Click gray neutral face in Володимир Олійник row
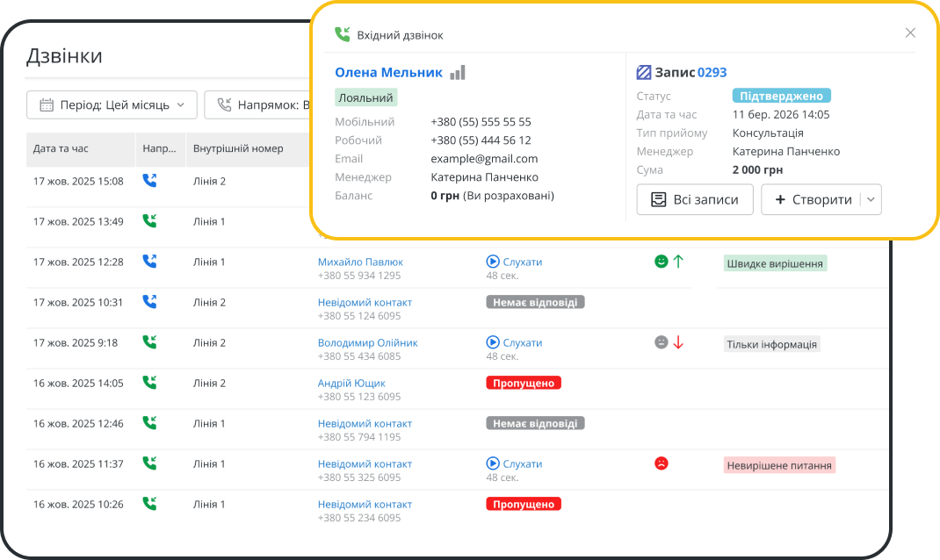Screen dimensions: 940x560 (662, 342)
